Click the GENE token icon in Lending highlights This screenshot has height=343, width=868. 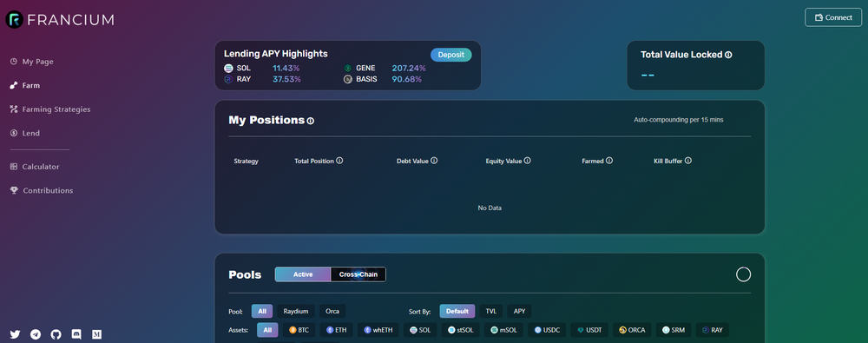coord(348,68)
